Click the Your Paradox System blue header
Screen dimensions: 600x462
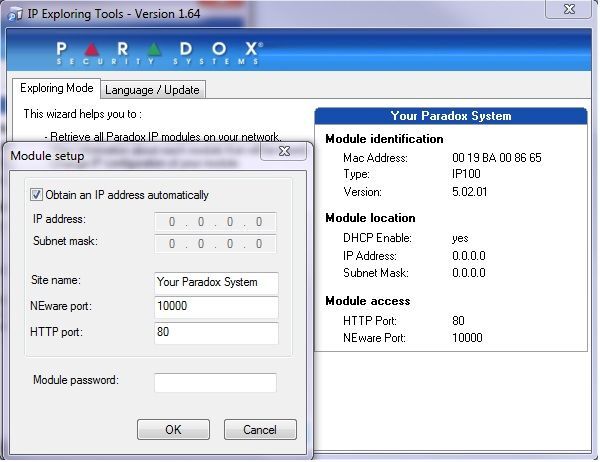[450, 116]
